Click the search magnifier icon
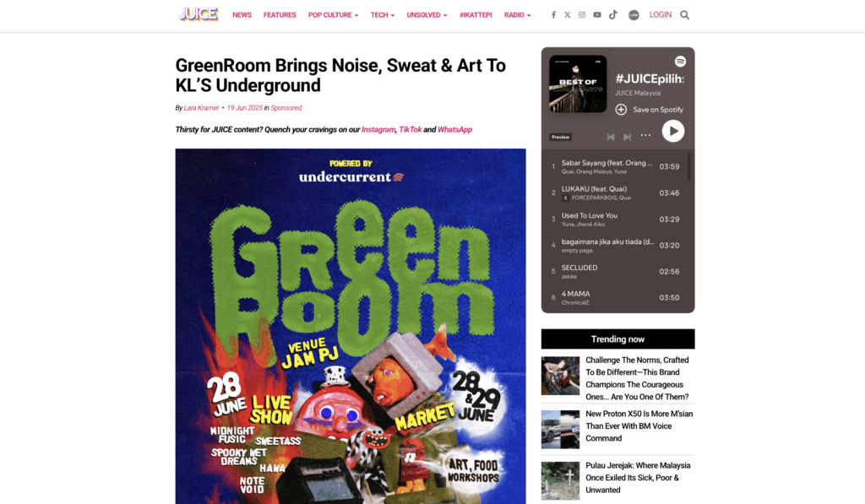 pos(684,15)
